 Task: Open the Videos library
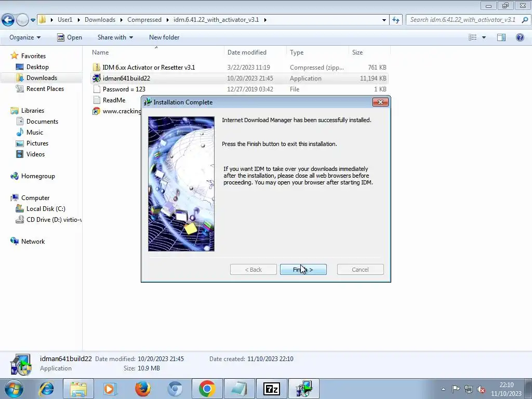pos(35,154)
